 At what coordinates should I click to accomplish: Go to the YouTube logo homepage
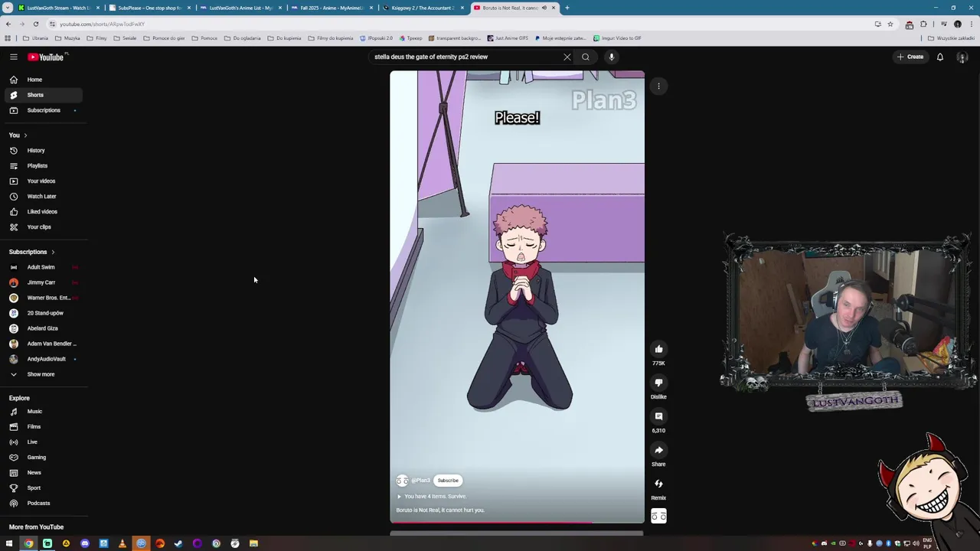click(47, 57)
